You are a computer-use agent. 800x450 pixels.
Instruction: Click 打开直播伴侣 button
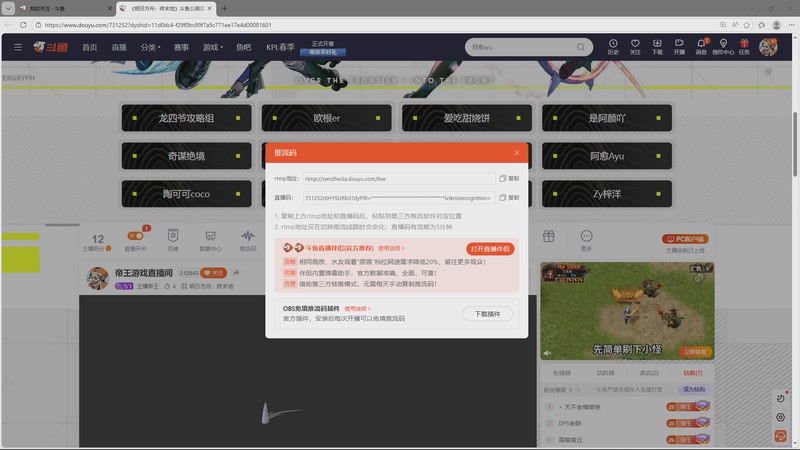click(490, 248)
